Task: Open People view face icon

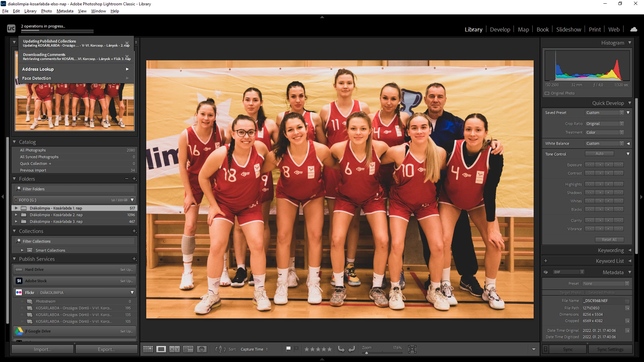Action: tap(202, 349)
